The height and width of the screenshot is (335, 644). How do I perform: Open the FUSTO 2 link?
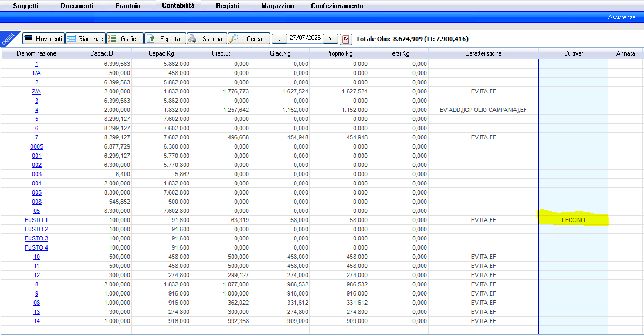(x=37, y=229)
